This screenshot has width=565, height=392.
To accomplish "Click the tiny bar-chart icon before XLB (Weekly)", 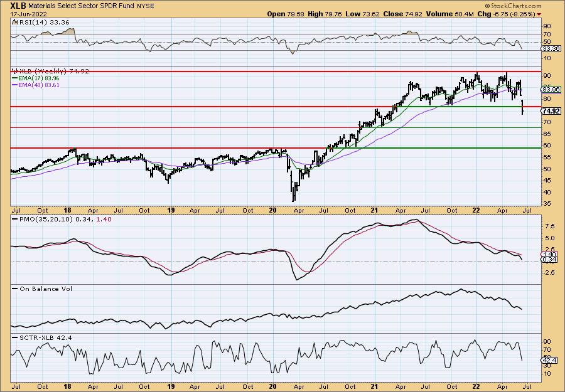I will click(x=15, y=71).
